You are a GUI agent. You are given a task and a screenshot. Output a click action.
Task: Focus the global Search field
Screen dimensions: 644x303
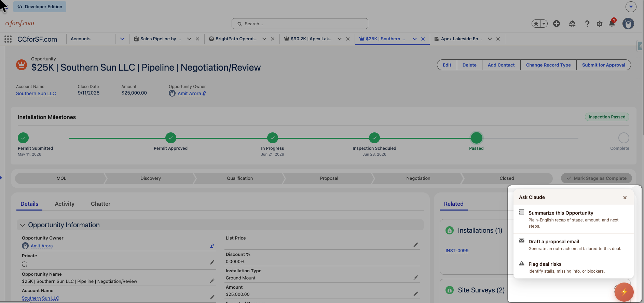click(300, 24)
